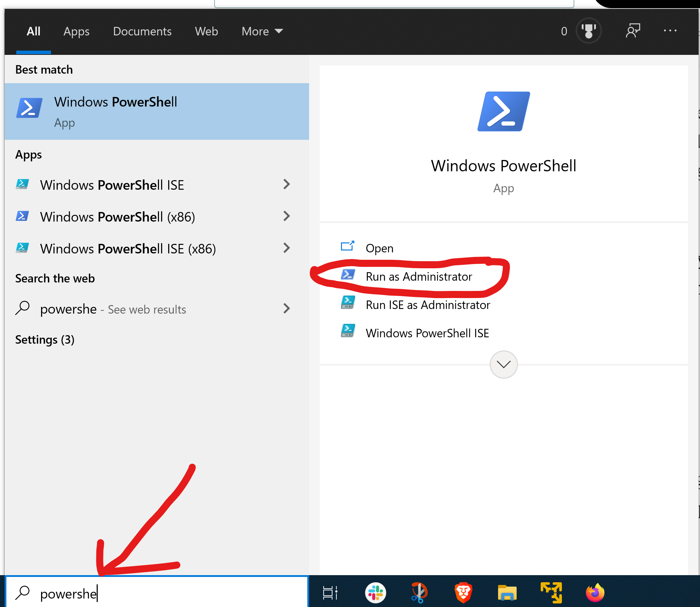Open File Explorer from the taskbar

point(507,592)
